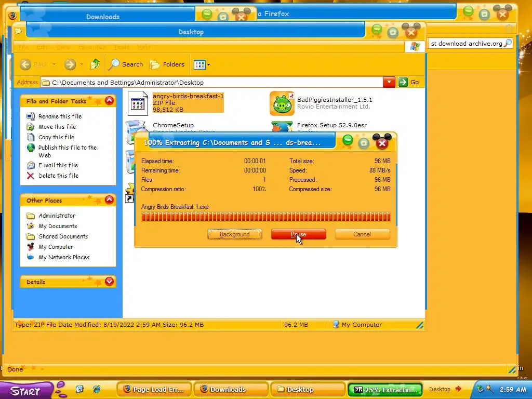
Task: Click the tray icon before the clock
Action: pyautogui.click(x=489, y=389)
